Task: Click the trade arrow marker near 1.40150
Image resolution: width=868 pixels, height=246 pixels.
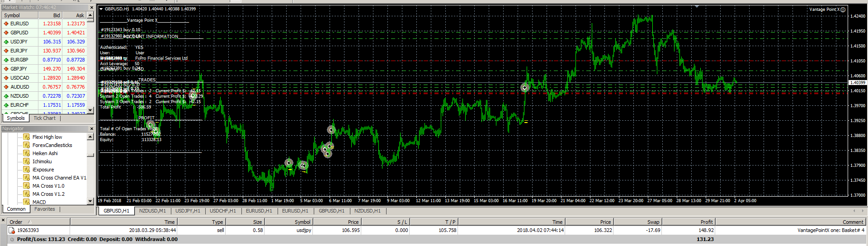Action: click(x=524, y=88)
